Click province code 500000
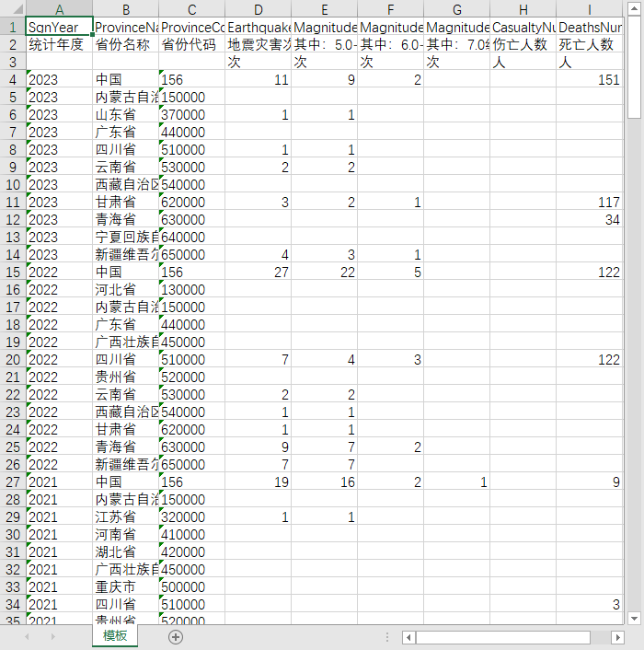Screen dimensions: 644x650 pos(191,587)
